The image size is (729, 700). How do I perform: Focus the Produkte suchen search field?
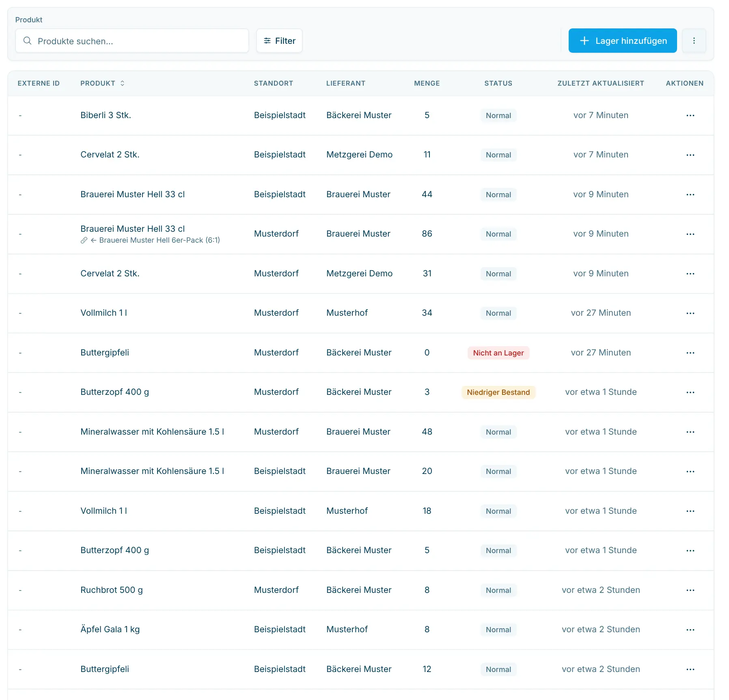coord(132,41)
